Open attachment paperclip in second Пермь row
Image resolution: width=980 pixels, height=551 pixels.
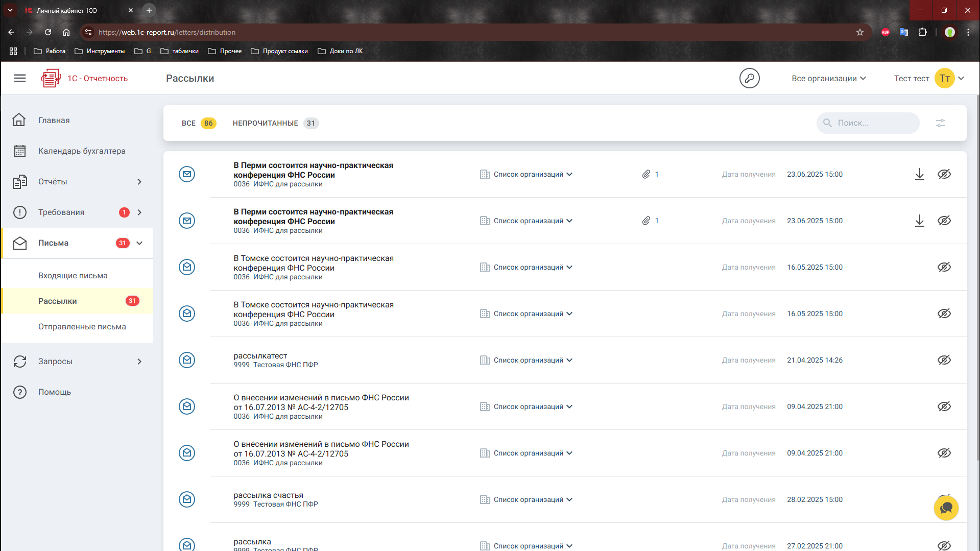click(646, 221)
